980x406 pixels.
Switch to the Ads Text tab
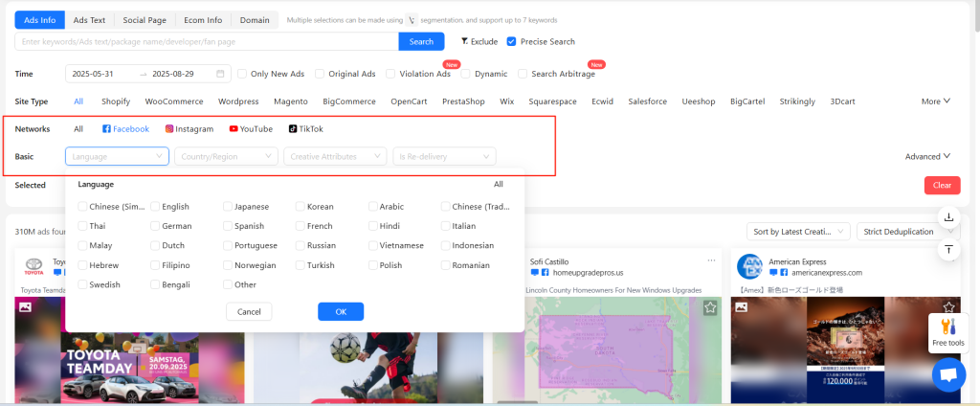[x=89, y=20]
